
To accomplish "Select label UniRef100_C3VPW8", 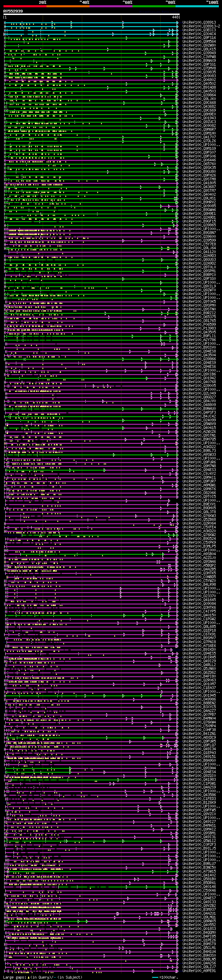I will tap(199, 57).
